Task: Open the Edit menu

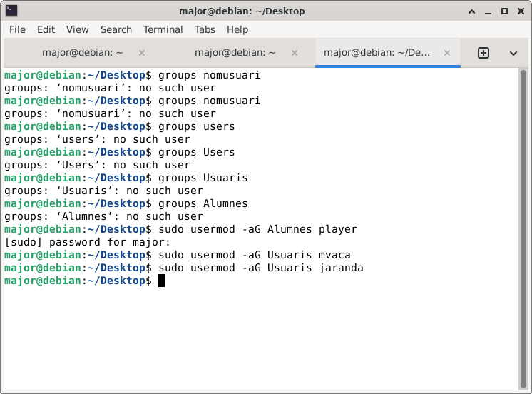Action: 46,29
